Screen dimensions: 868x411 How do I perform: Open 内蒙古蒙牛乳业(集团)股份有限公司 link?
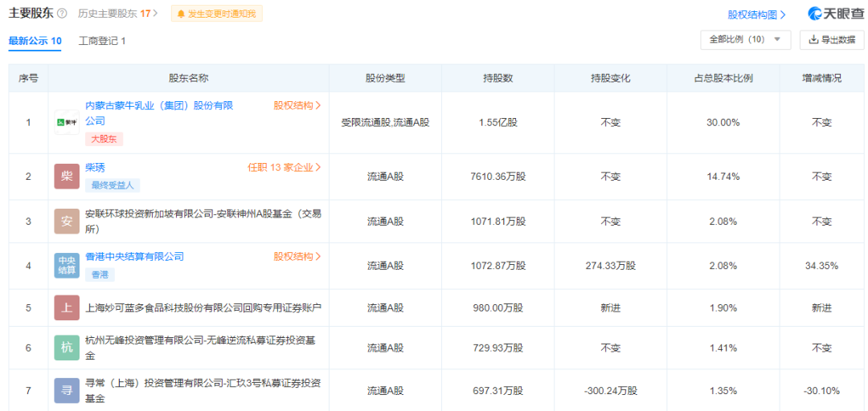coord(159,113)
